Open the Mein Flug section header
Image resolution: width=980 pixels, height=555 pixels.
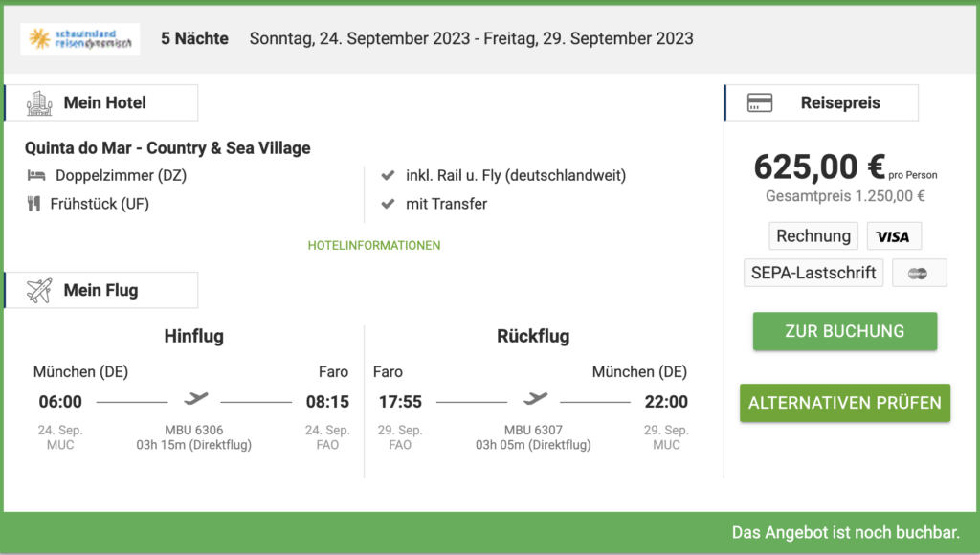101,291
